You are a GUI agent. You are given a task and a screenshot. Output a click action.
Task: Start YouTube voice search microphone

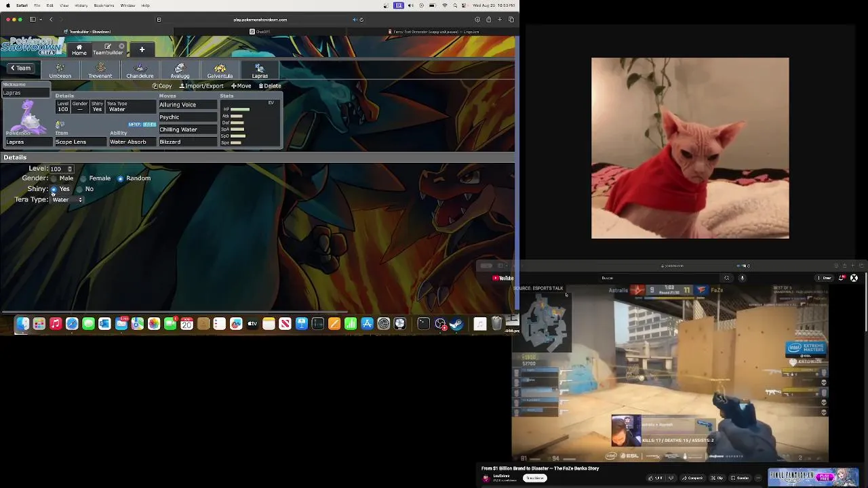click(742, 278)
